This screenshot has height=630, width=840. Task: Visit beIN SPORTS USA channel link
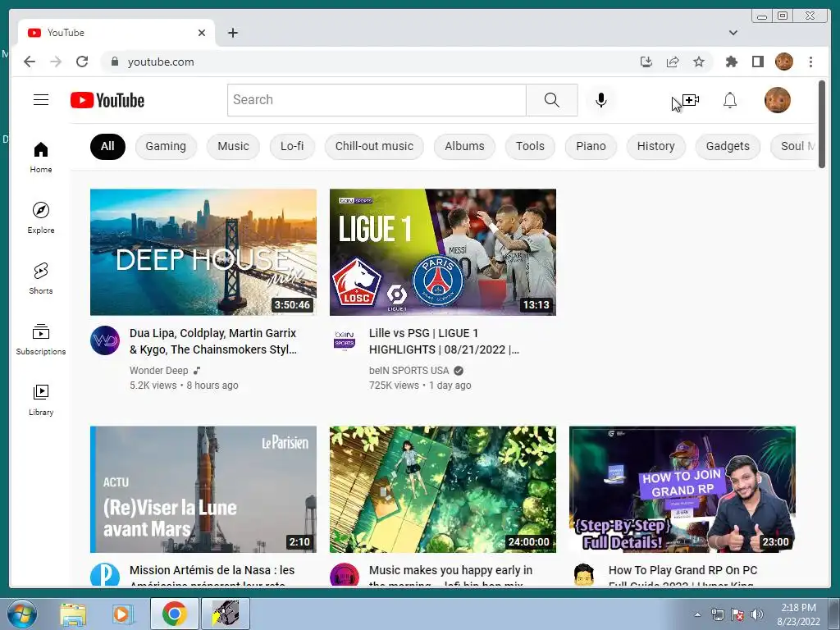pyautogui.click(x=409, y=371)
